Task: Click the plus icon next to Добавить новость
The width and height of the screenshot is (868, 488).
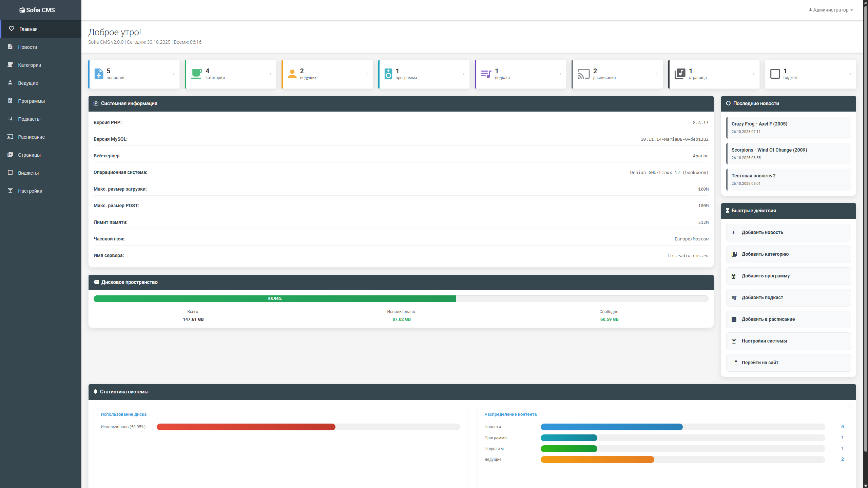Action: click(x=734, y=232)
